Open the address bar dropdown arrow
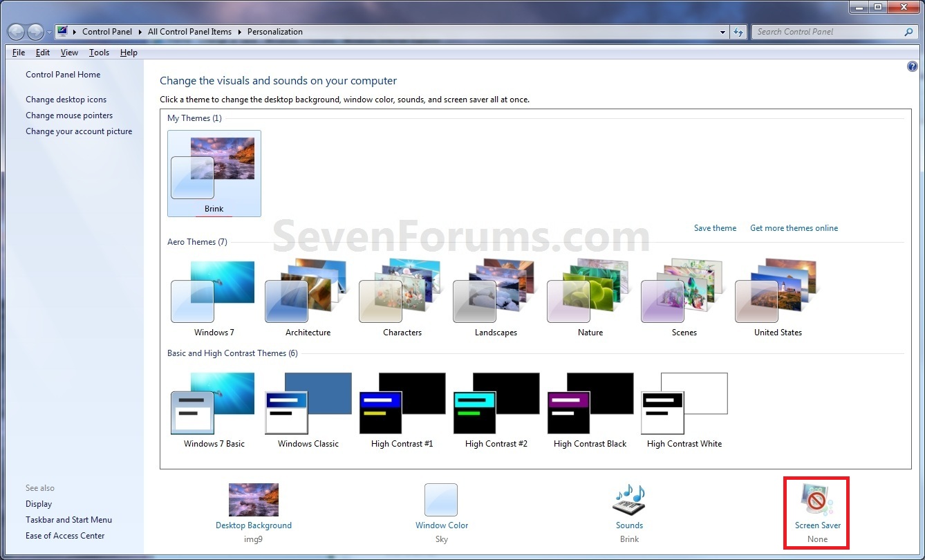The height and width of the screenshot is (560, 925). (x=722, y=32)
